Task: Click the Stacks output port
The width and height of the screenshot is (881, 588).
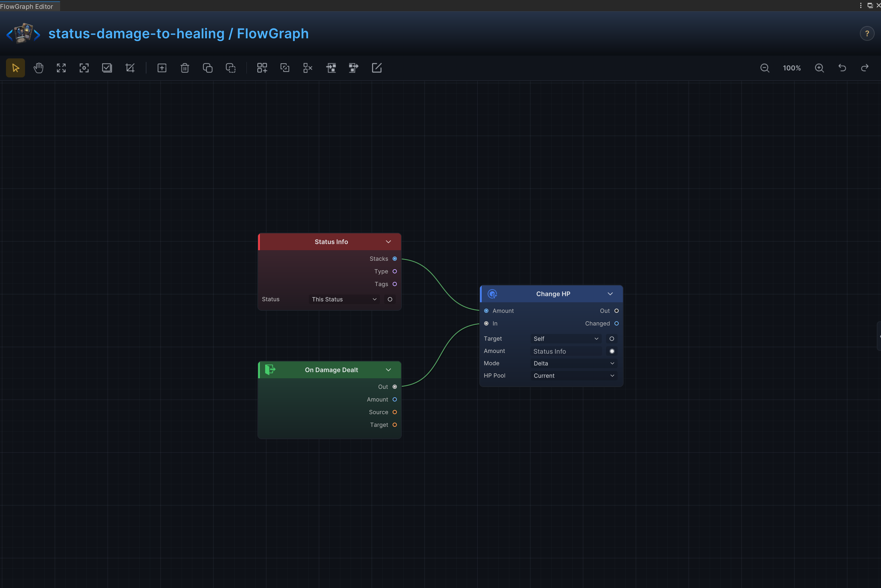Action: click(x=395, y=259)
